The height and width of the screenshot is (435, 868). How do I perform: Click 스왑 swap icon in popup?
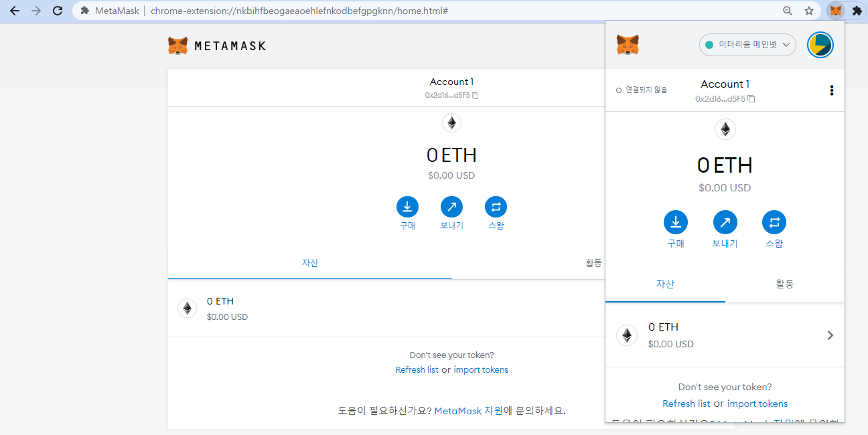[774, 222]
